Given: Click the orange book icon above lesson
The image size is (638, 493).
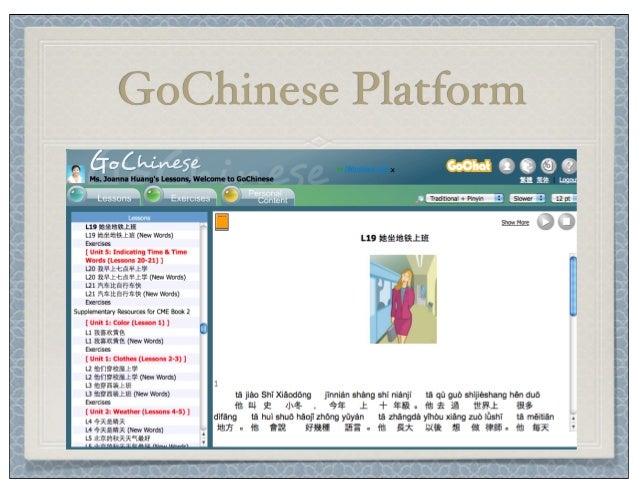Looking at the screenshot, I should click(x=222, y=222).
